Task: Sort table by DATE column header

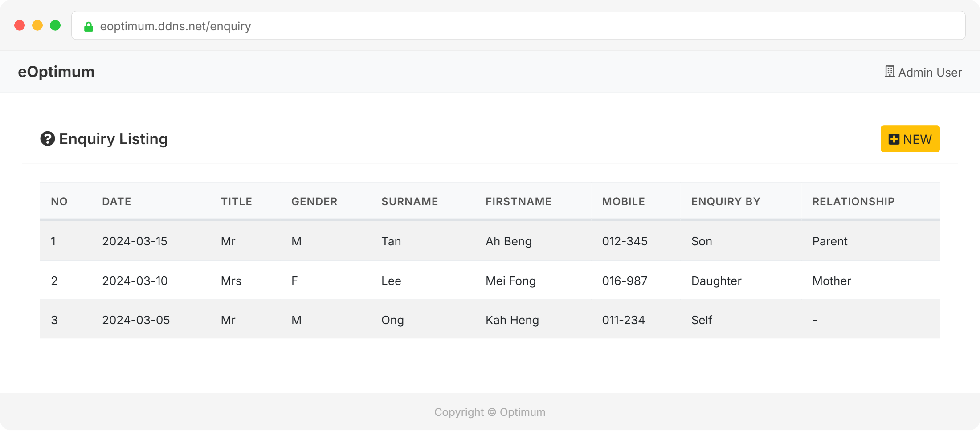Action: pyautogui.click(x=117, y=202)
